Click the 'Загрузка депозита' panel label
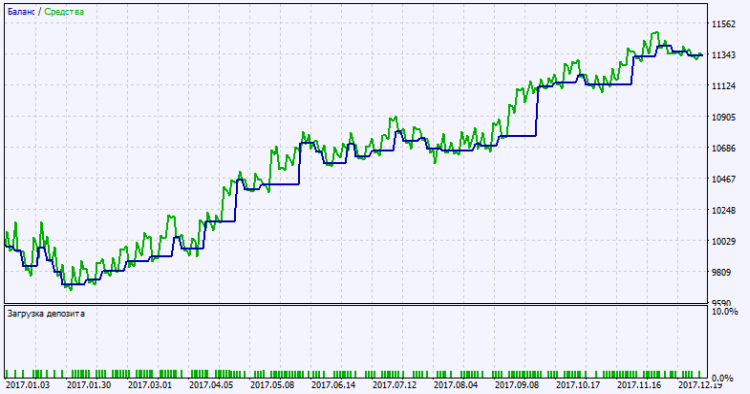This screenshot has height=394, width=750. pos(46,314)
